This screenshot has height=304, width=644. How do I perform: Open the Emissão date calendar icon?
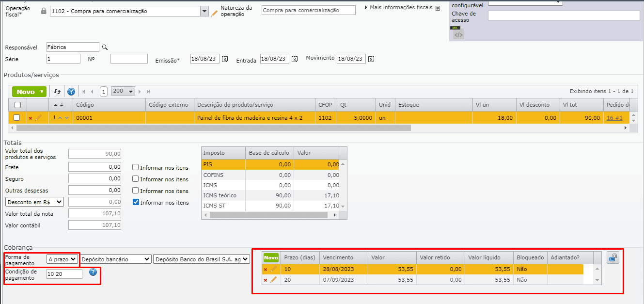pyautogui.click(x=224, y=59)
